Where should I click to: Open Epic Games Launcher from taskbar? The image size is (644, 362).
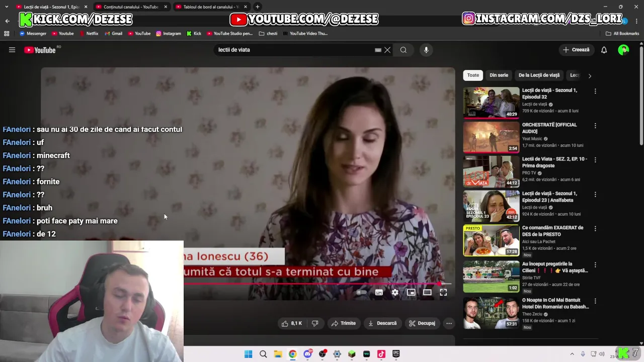pyautogui.click(x=396, y=354)
